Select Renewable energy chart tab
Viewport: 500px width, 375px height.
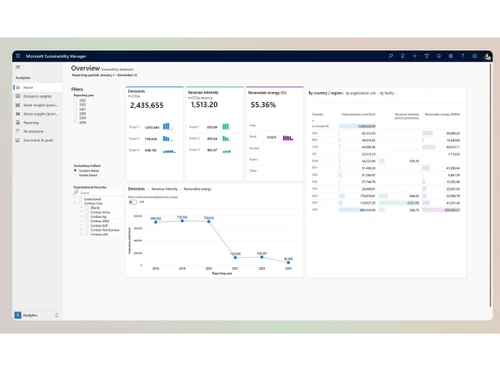click(x=197, y=189)
